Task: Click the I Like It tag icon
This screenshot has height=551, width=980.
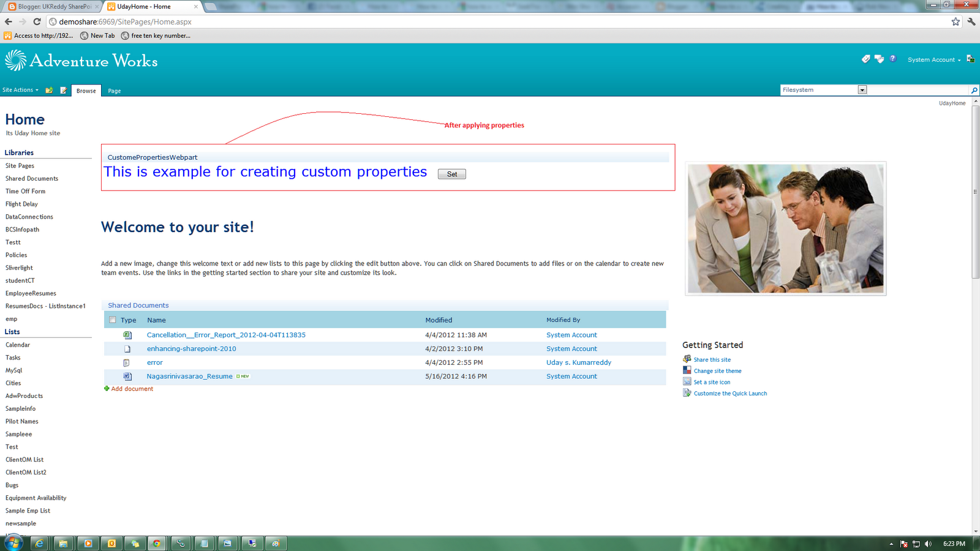Action: (x=865, y=59)
